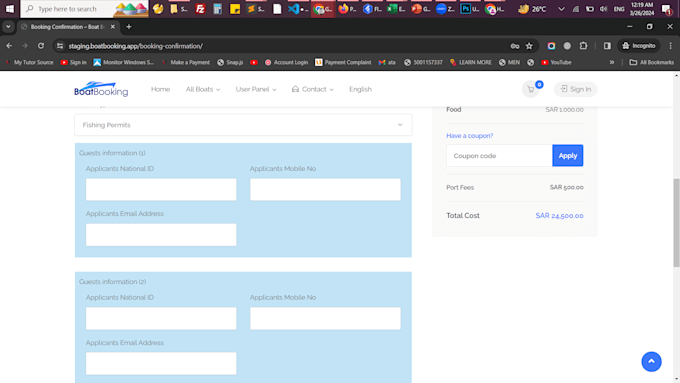Image resolution: width=680 pixels, height=383 pixels.
Task: Open the browser extensions puzzle icon
Action: 583,46
